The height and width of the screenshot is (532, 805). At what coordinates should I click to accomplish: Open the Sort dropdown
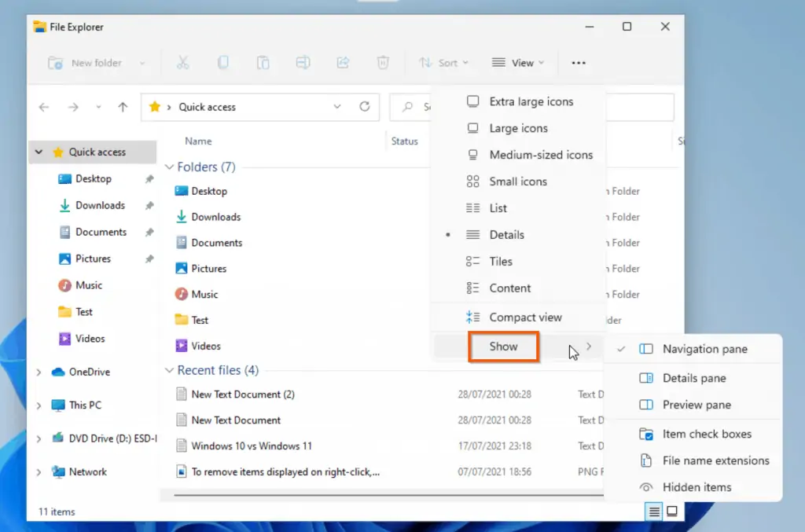(443, 63)
